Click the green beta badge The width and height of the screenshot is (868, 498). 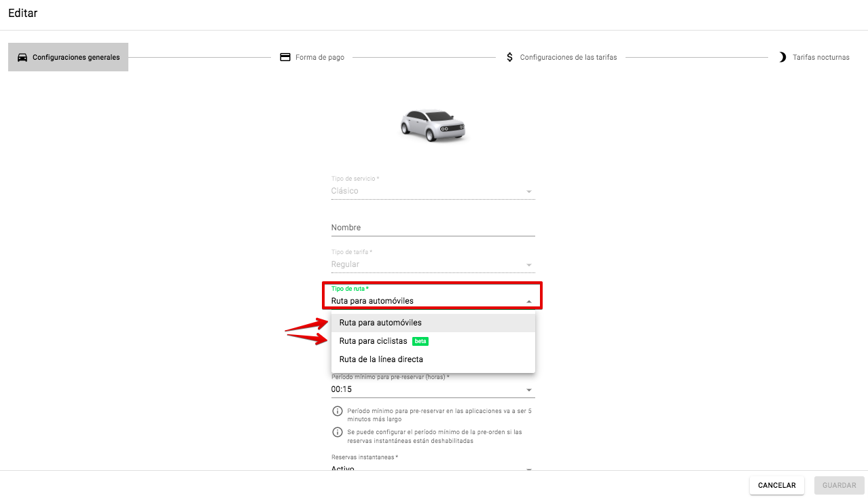[x=420, y=341]
